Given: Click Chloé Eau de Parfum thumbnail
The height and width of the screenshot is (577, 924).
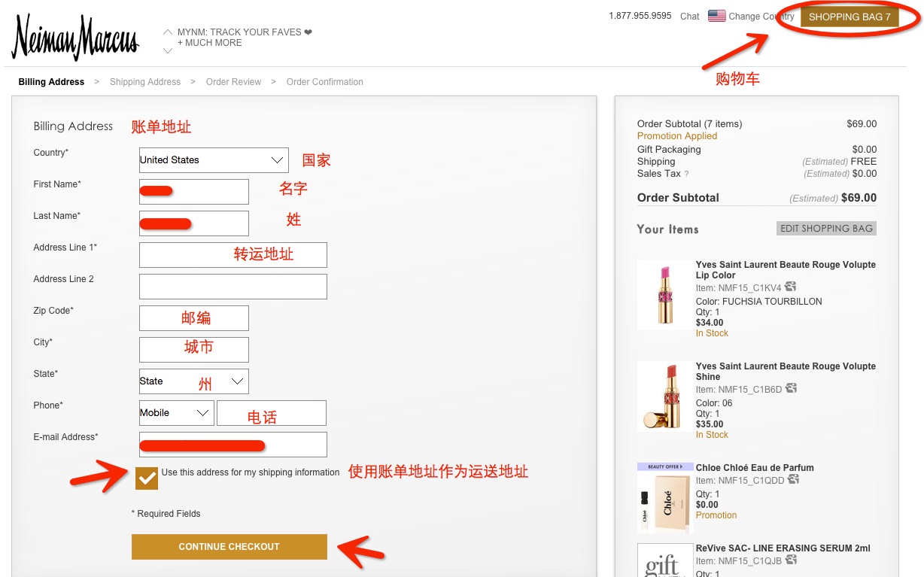Looking at the screenshot, I should coord(664,498).
